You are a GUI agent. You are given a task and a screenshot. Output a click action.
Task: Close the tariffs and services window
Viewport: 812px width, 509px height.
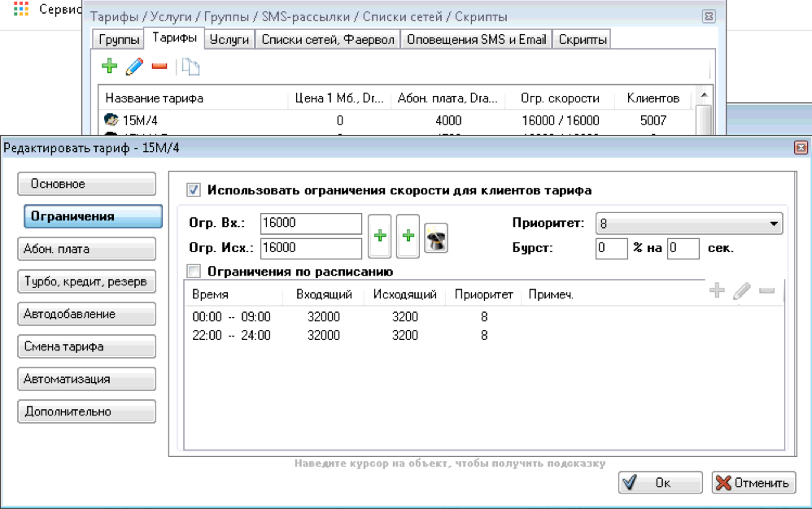[x=709, y=16]
